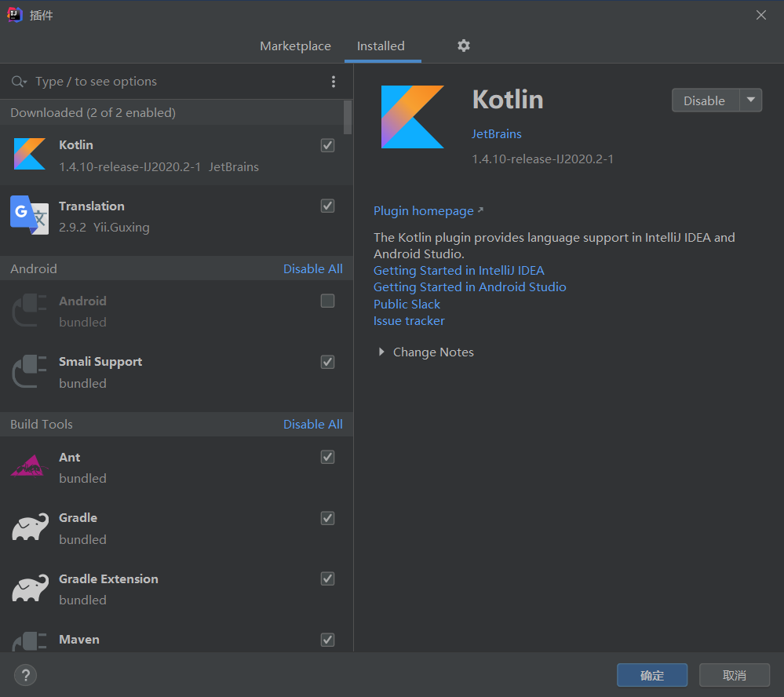Click the Gradle Extension elephant icon
Screen dimensions: 784x697
pyautogui.click(x=30, y=588)
